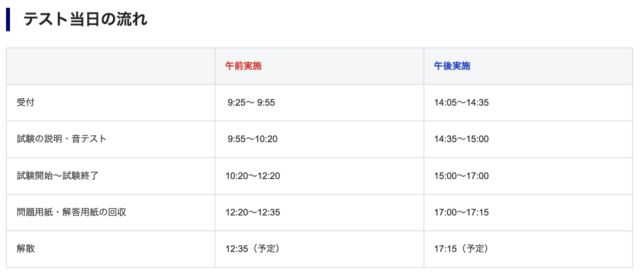Select the 午後実施 column header
Image resolution: width=644 pixels, height=280 pixels.
tap(452, 66)
